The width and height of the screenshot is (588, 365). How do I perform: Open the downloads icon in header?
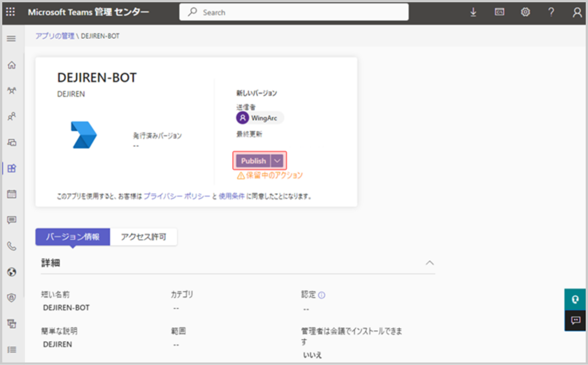[473, 12]
